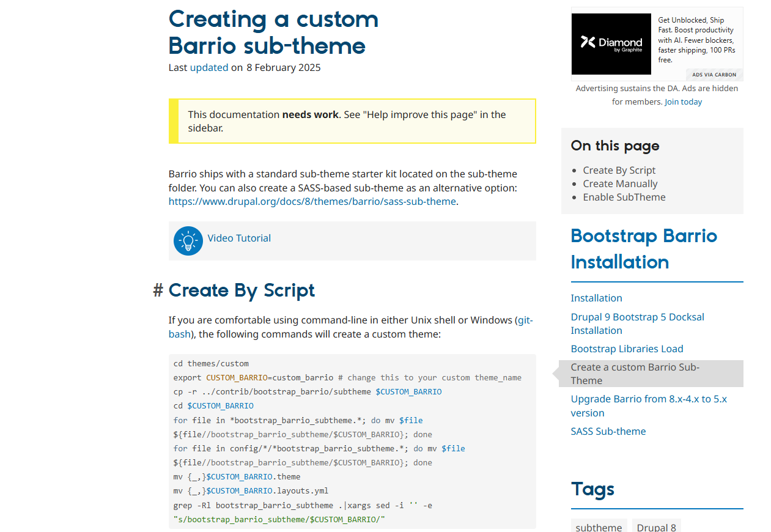Open the SASS Sub-theme sidebar link
This screenshot has width=771, height=532.
pos(608,431)
